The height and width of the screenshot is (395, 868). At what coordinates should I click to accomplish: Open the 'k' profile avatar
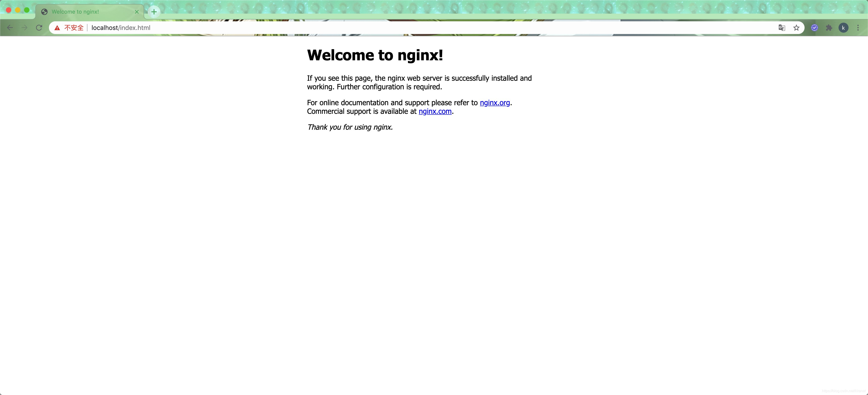(x=843, y=28)
